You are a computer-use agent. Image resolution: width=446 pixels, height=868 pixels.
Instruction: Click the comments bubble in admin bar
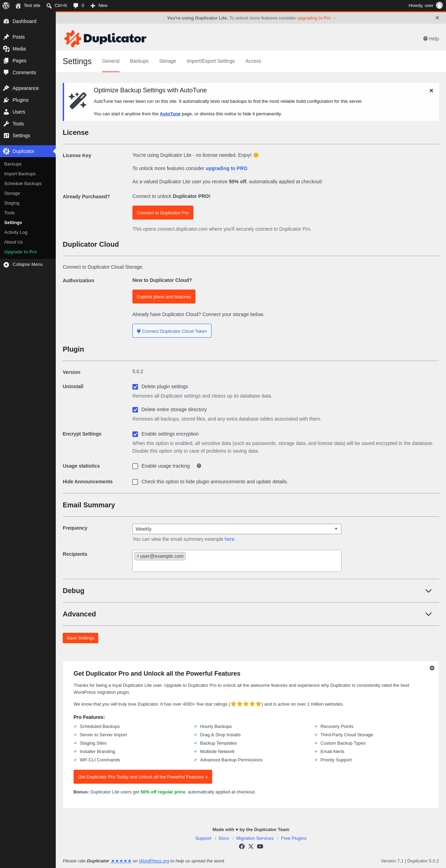76,6
